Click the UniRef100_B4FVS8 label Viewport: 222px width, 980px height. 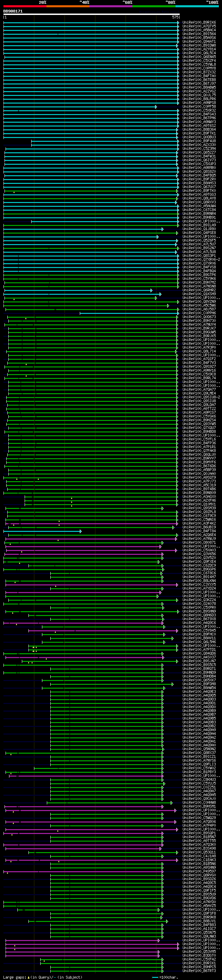(x=199, y=267)
